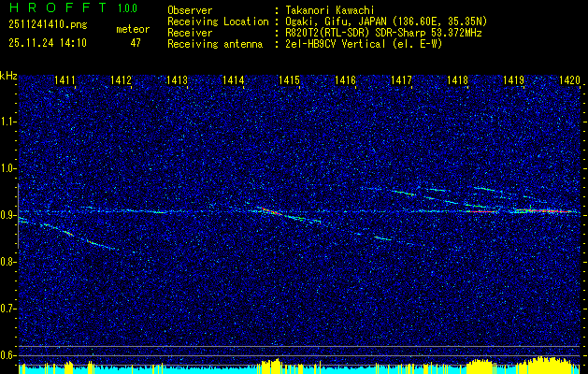The image size is (588, 374).
Task: Click the 1415 time marker
Action: pos(289,79)
